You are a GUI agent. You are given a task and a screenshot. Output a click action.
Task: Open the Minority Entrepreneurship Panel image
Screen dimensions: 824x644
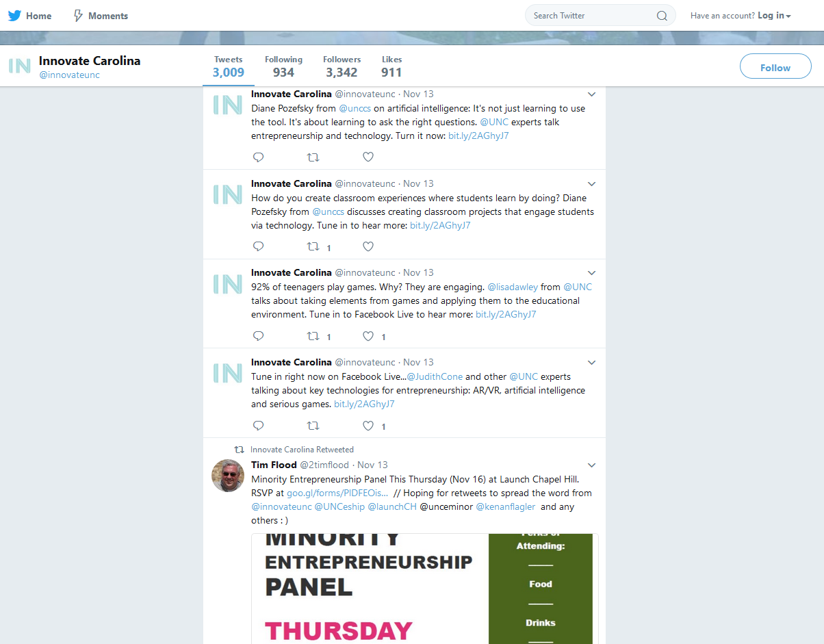[424, 589]
